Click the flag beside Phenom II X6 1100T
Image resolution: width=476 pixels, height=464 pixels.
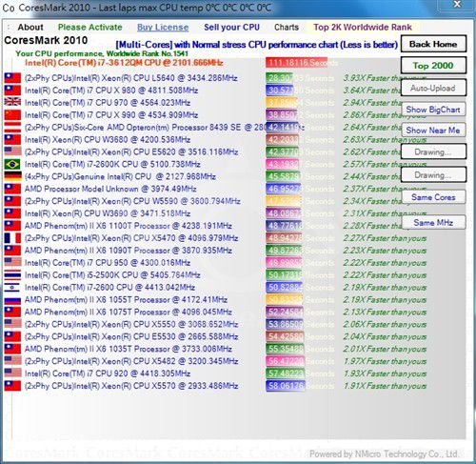pyautogui.click(x=12, y=226)
